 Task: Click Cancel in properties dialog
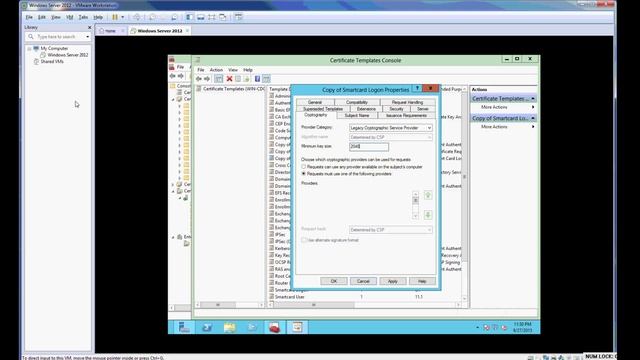coord(363,281)
